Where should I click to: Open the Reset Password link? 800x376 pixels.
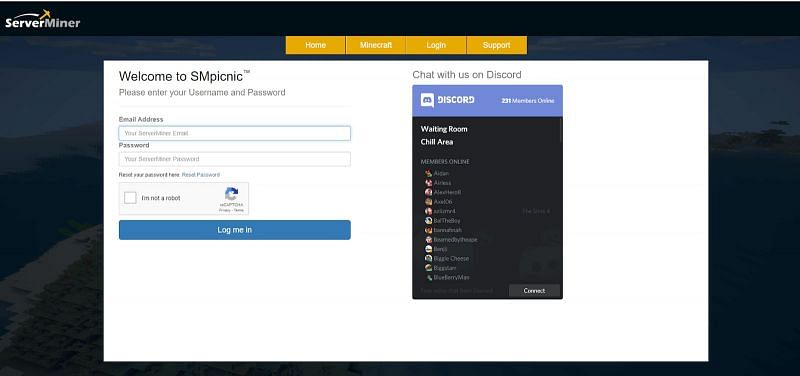click(x=201, y=174)
